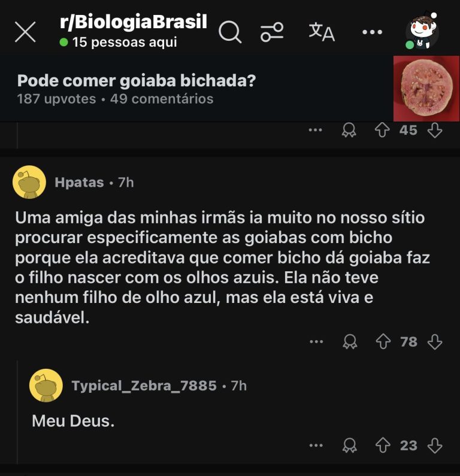Open comment sort and filter options icon
This screenshot has width=460, height=476.
tap(273, 32)
